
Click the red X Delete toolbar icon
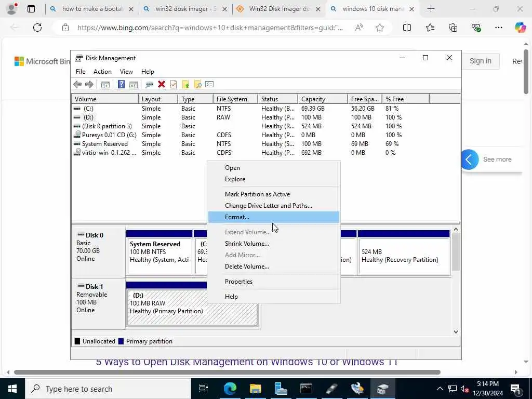click(162, 85)
